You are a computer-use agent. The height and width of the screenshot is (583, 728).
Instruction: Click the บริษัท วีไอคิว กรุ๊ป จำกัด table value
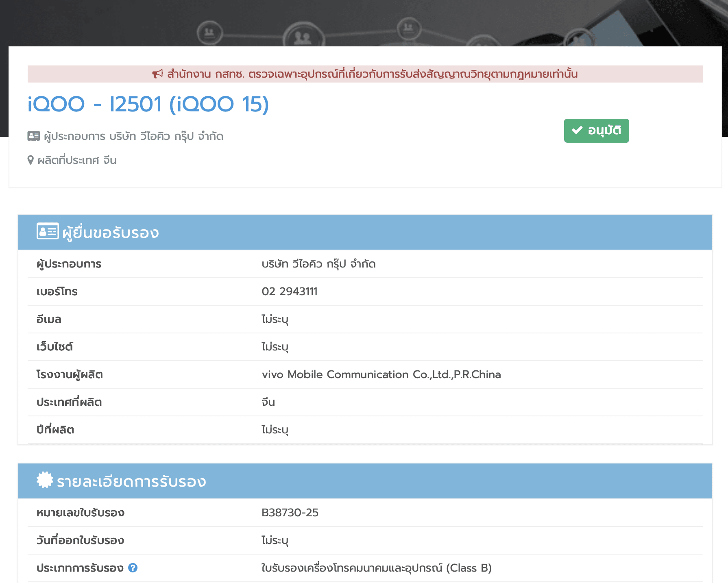pos(318,264)
